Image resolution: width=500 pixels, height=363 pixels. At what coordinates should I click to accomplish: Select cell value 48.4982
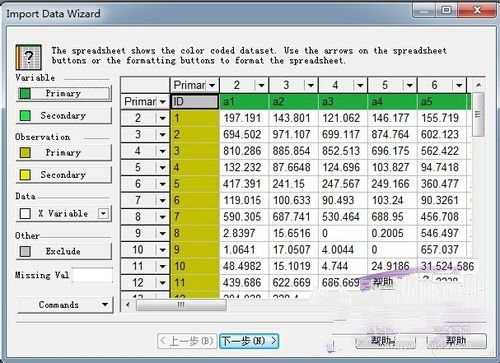(244, 266)
